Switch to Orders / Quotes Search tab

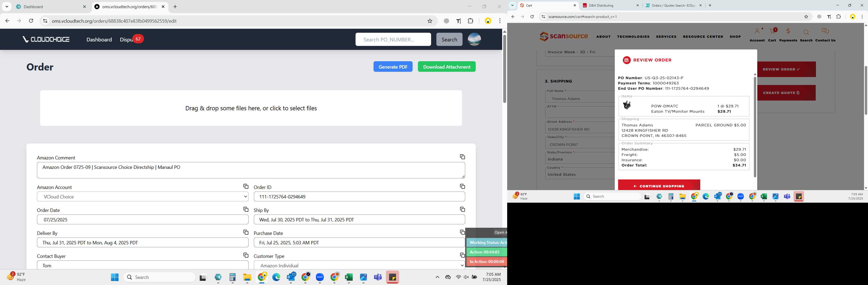click(x=673, y=5)
